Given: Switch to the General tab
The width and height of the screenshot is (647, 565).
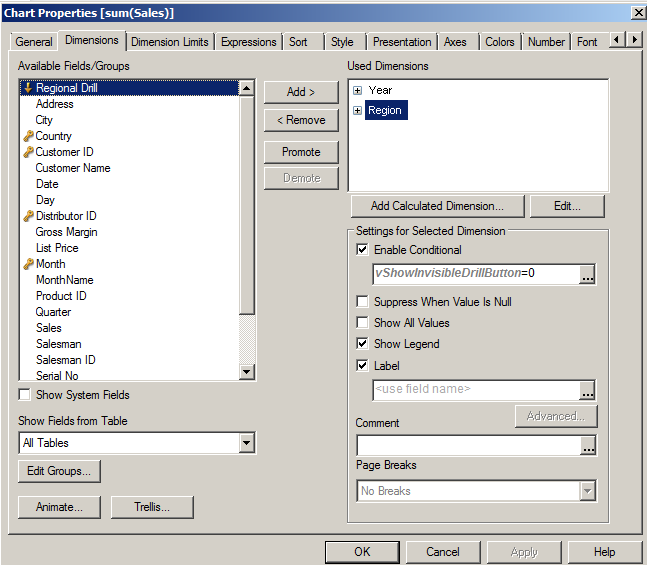Looking at the screenshot, I should (34, 42).
